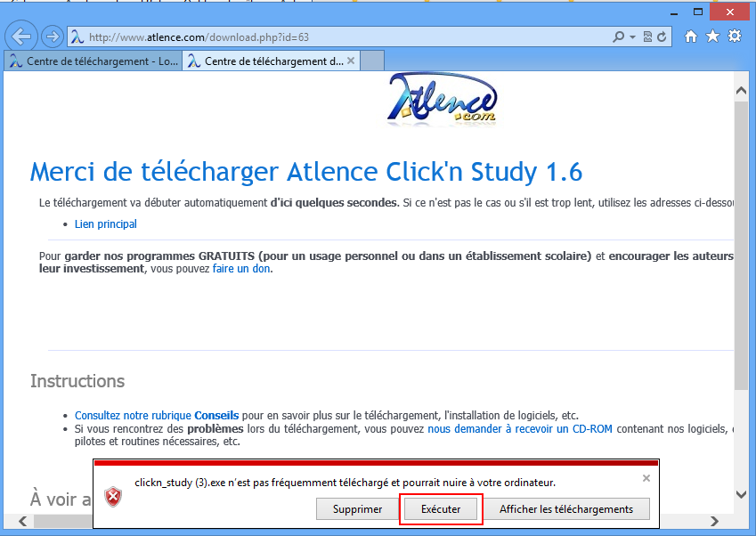Minimize the browser window
The image size is (756, 536).
click(x=674, y=12)
